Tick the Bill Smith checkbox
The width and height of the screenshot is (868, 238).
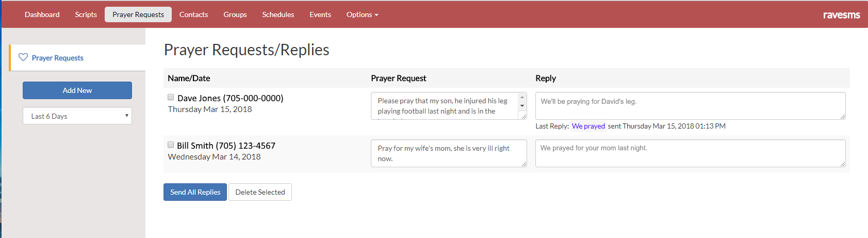pos(171,145)
